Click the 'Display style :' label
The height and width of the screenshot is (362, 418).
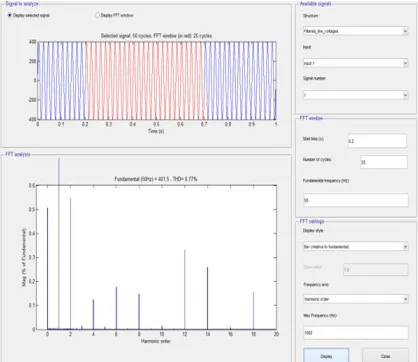point(313,231)
